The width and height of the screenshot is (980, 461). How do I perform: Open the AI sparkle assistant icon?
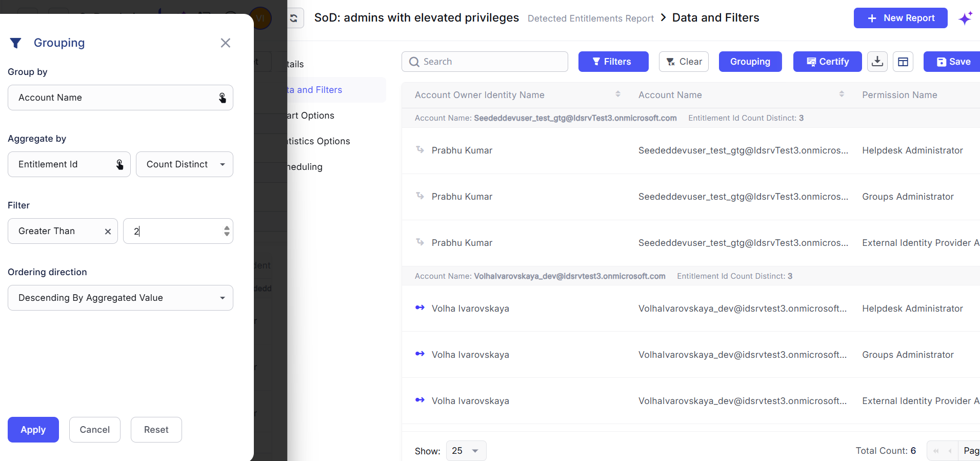pyautogui.click(x=966, y=18)
